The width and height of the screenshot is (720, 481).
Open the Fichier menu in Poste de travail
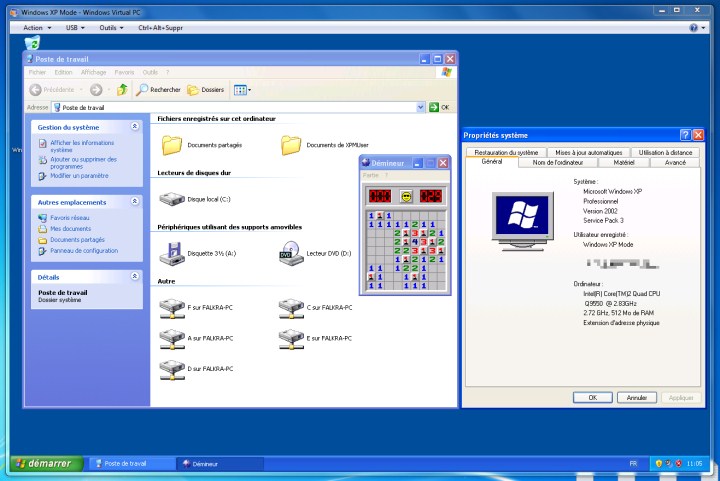pos(37,73)
